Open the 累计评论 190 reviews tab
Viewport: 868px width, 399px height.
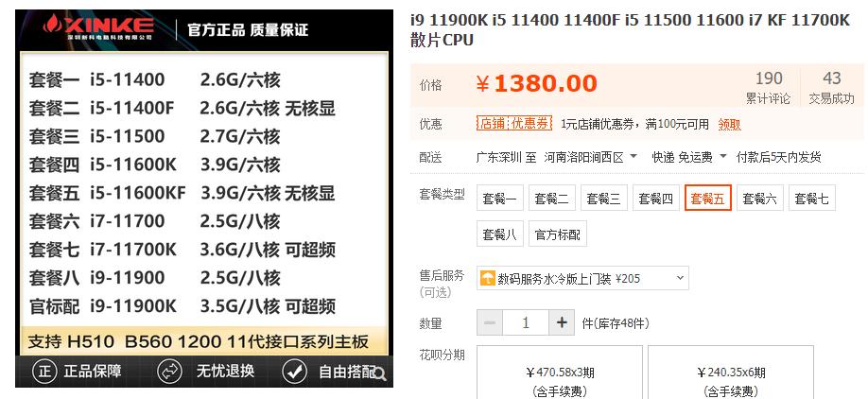[x=769, y=87]
